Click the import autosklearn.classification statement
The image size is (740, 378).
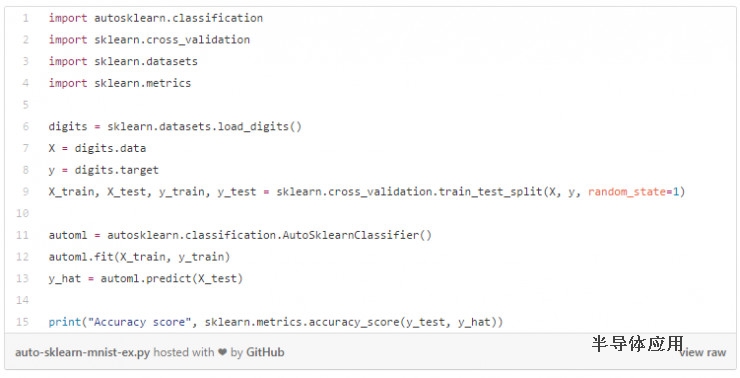click(156, 18)
